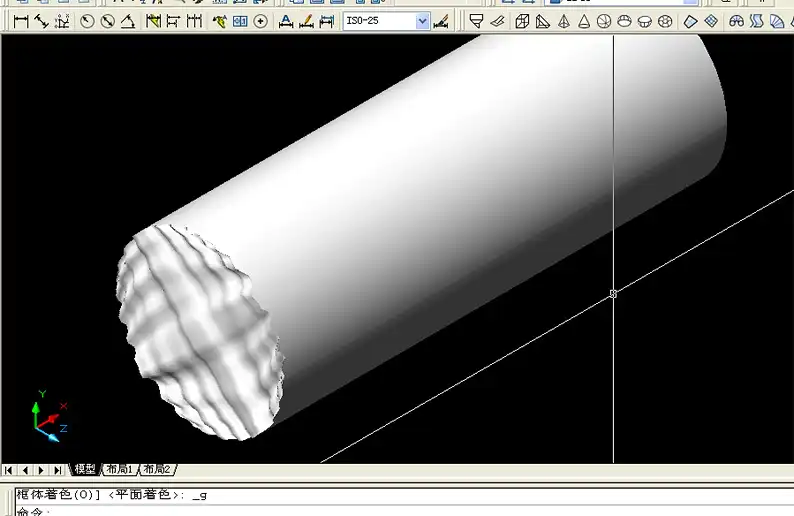Viewport: 794px width, 516px height.
Task: Open the Tolerance tool
Action: pyautogui.click(x=241, y=21)
